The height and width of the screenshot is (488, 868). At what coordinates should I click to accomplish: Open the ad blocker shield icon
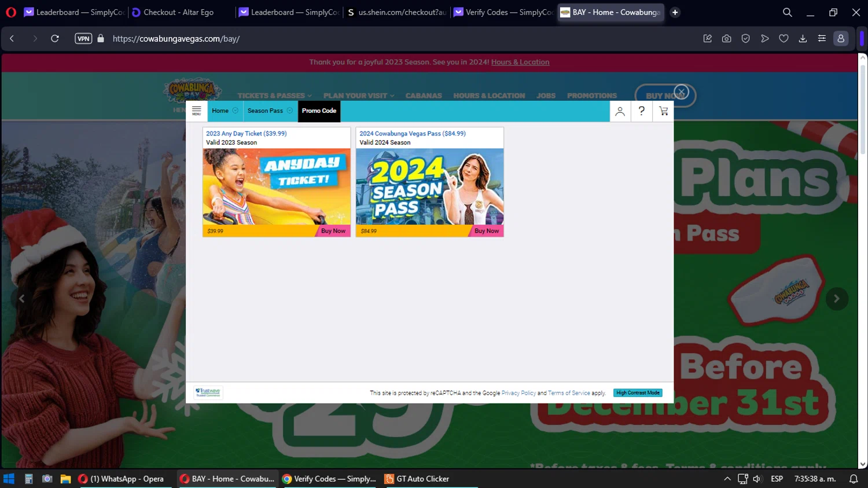pyautogui.click(x=745, y=39)
